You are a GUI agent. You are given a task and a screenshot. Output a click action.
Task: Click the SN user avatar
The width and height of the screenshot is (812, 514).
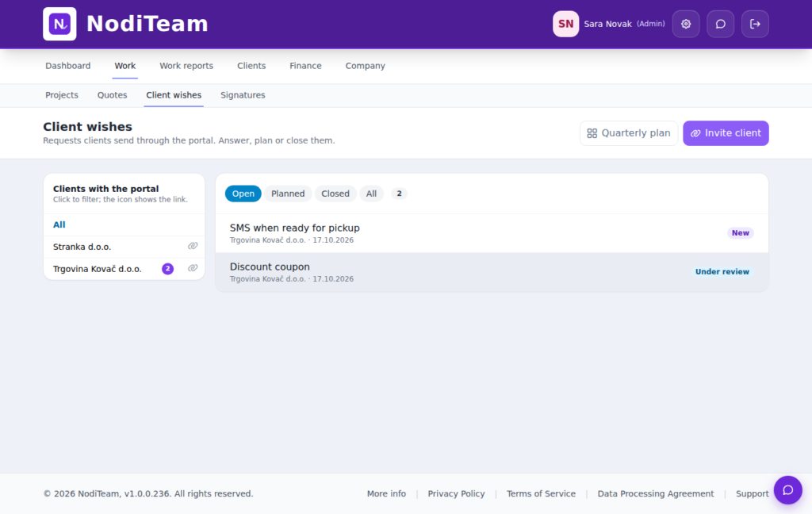tap(565, 24)
